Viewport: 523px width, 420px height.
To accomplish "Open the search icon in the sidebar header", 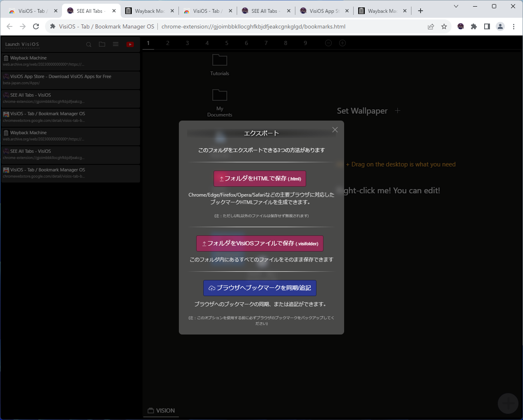I will click(x=88, y=44).
